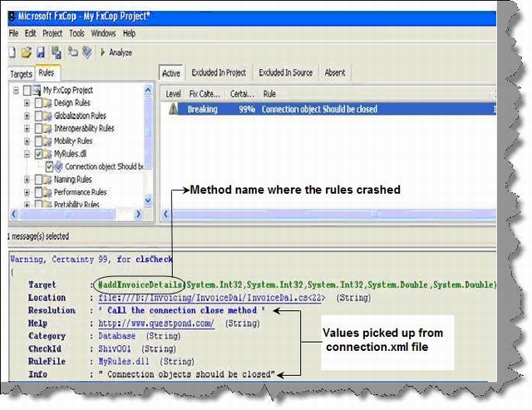The height and width of the screenshot is (410, 532).
Task: Click the New Project toolbar icon
Action: click(12, 52)
